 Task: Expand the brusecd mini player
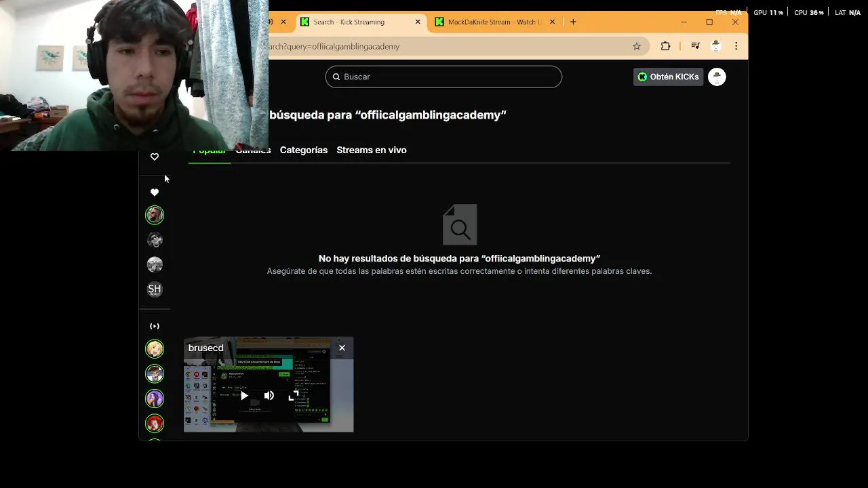coord(294,396)
